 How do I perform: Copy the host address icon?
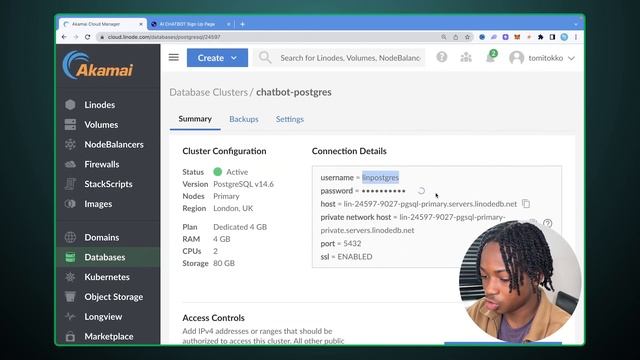pos(526,203)
